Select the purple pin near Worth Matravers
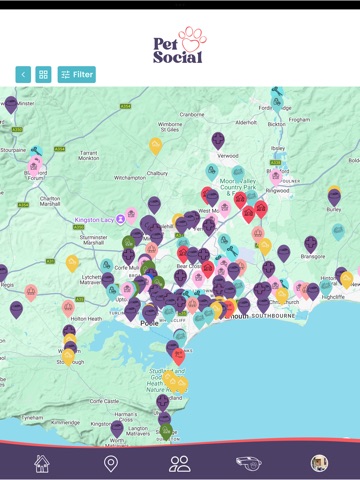 [117, 428]
